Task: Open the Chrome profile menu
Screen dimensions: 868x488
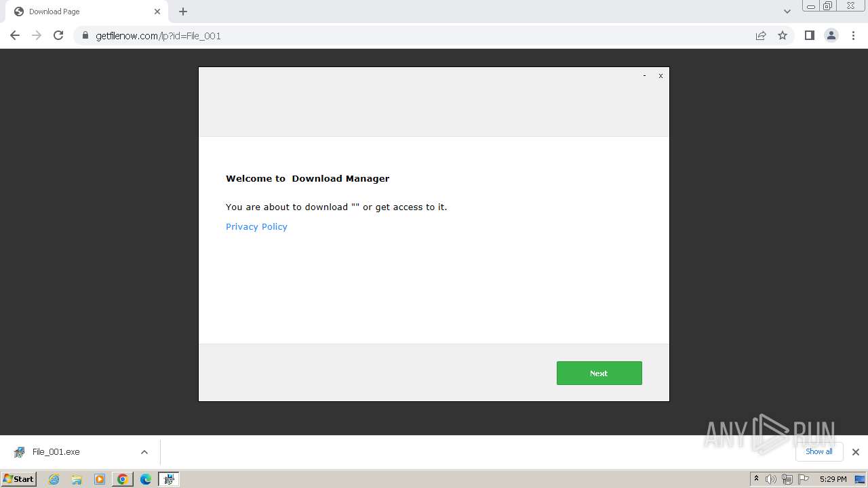Action: (831, 35)
